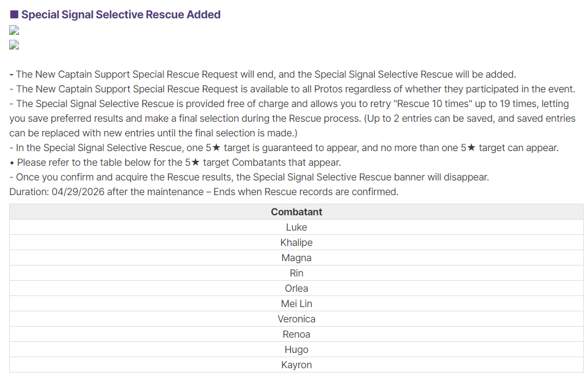588x389 pixels.
Task: Select the Hugo table row
Action: [296, 350]
